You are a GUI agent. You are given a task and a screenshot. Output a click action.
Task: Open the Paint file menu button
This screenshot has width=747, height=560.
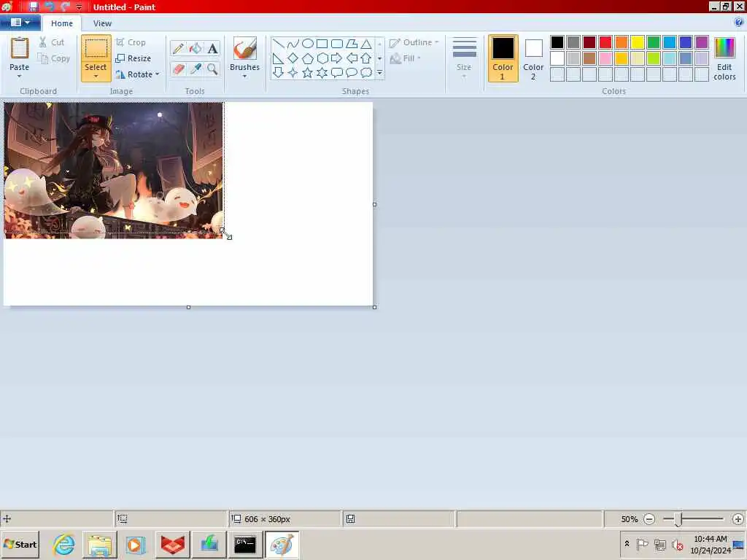click(20, 23)
